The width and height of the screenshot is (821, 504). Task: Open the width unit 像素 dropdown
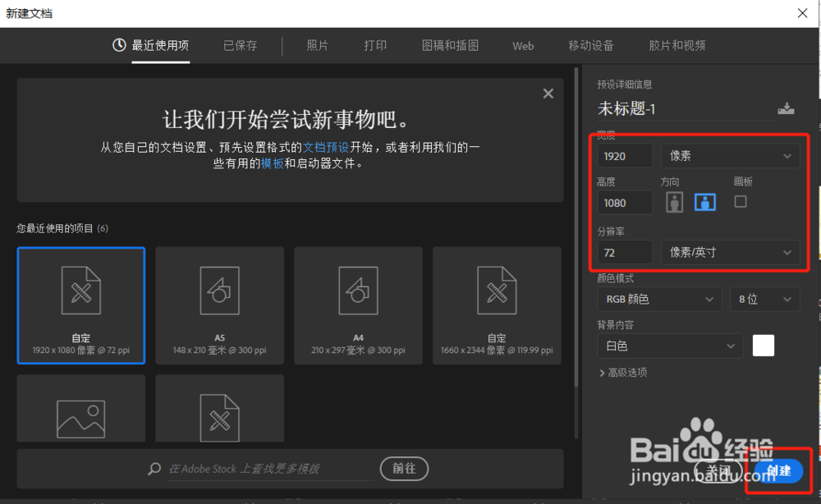point(731,156)
